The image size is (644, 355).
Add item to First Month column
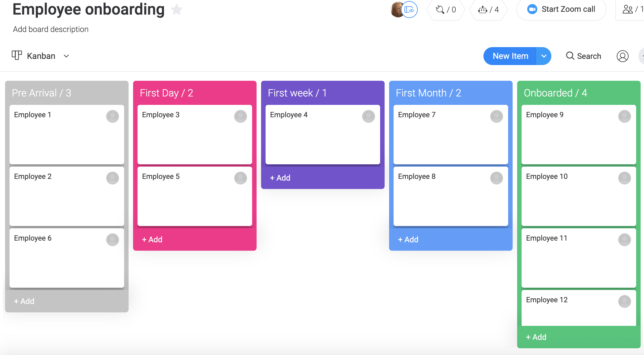(408, 239)
